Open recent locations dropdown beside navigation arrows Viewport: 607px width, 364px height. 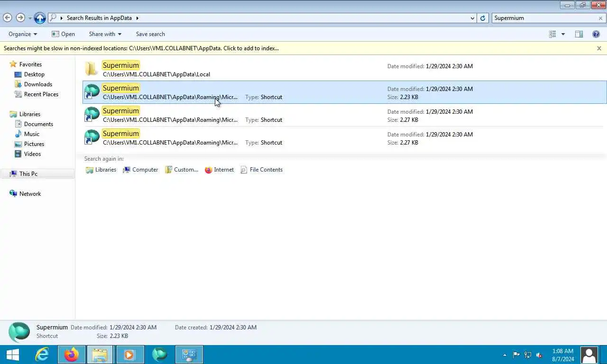[x=30, y=18]
